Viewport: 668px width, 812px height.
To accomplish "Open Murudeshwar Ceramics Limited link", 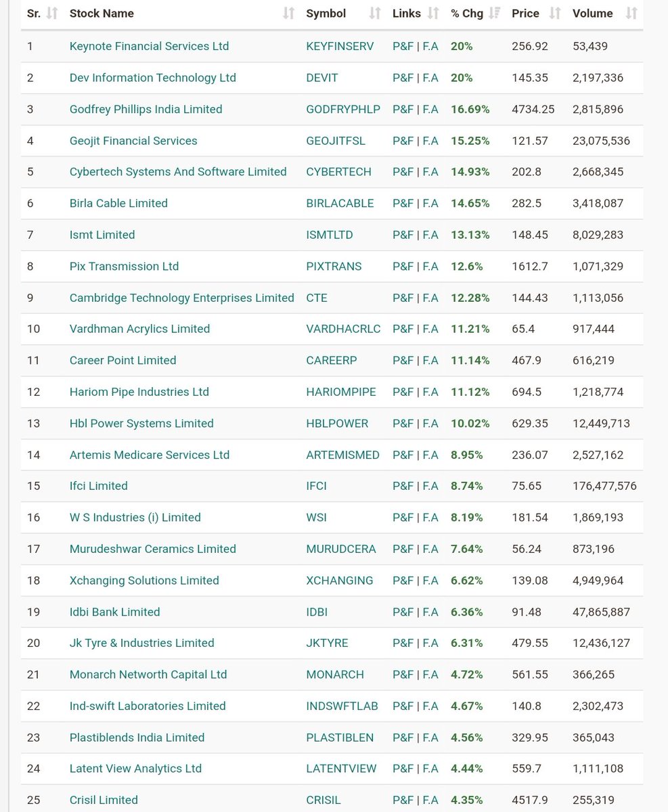I will (153, 549).
